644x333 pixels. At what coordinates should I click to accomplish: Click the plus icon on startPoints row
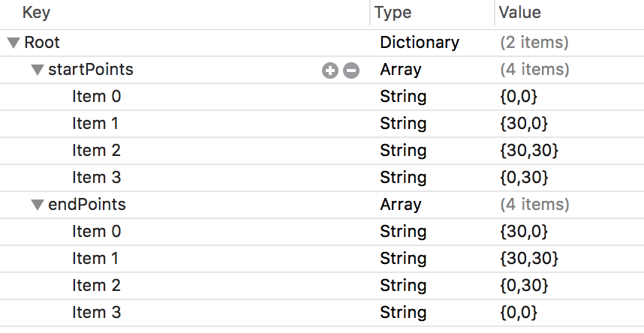[x=330, y=70]
